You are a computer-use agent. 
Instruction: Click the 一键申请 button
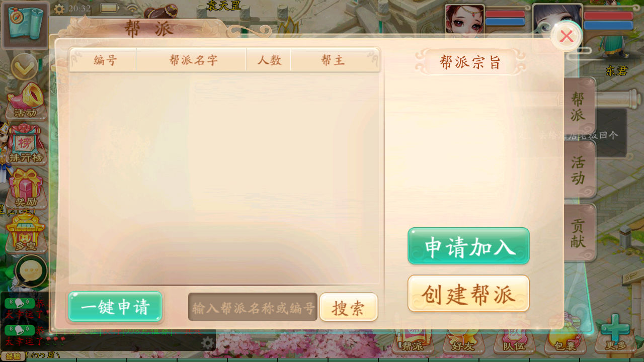(x=115, y=307)
